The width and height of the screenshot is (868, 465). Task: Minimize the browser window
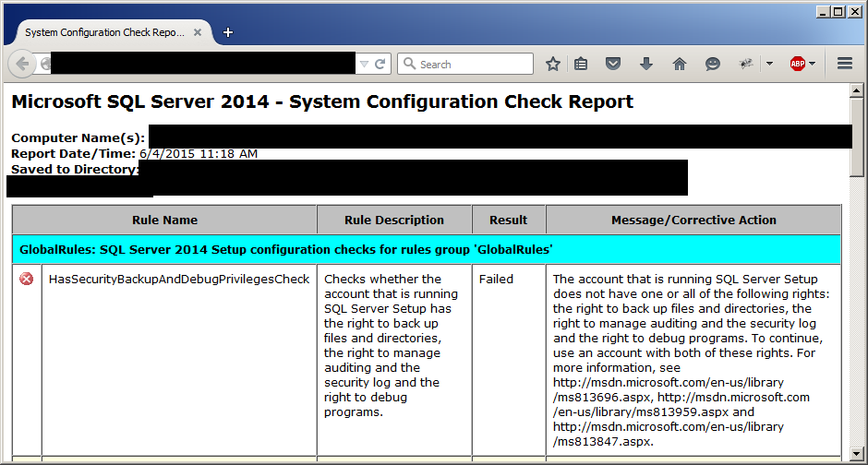[x=823, y=12]
